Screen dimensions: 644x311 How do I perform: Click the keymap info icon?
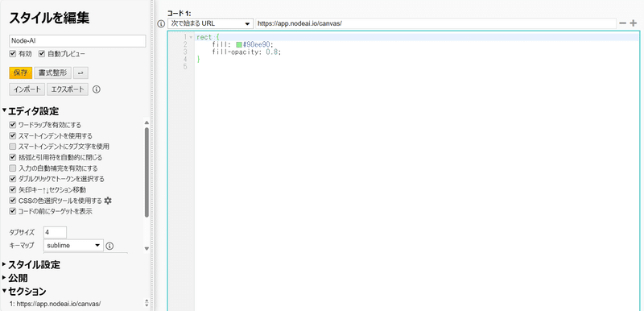coord(109,246)
